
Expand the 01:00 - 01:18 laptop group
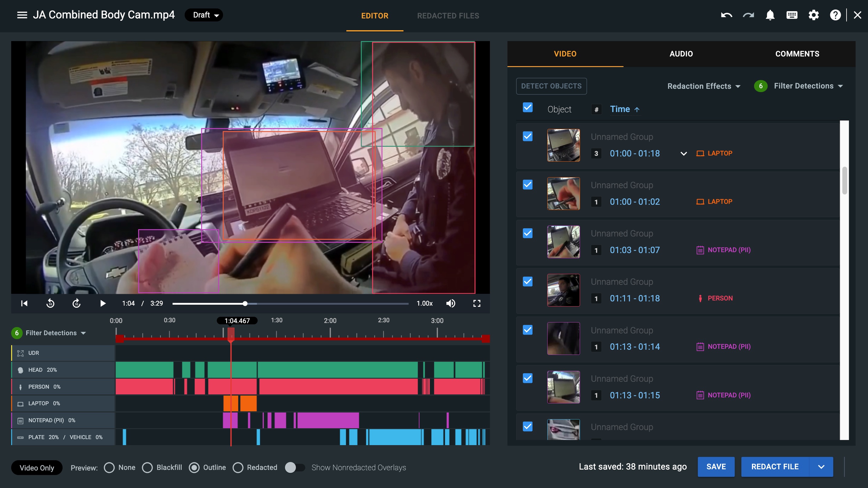(x=683, y=154)
